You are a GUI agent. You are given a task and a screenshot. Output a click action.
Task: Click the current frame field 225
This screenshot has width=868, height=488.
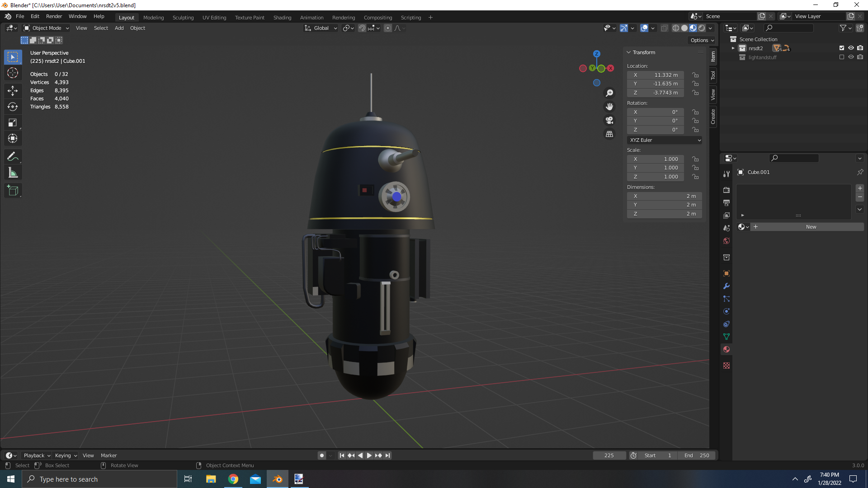pos(609,455)
